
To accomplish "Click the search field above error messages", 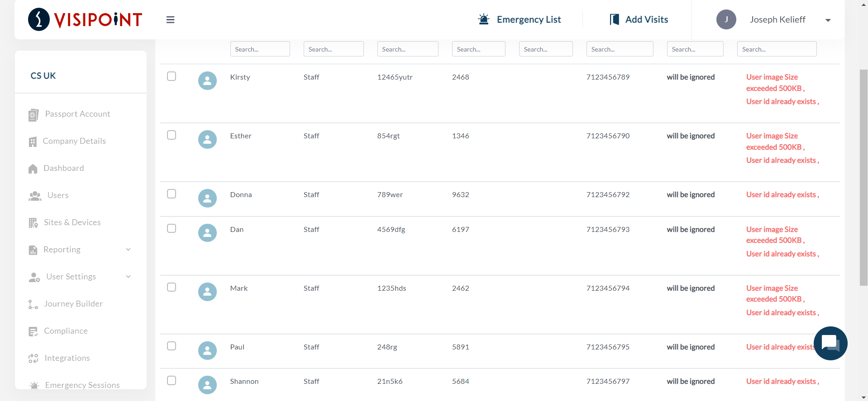I will click(777, 49).
